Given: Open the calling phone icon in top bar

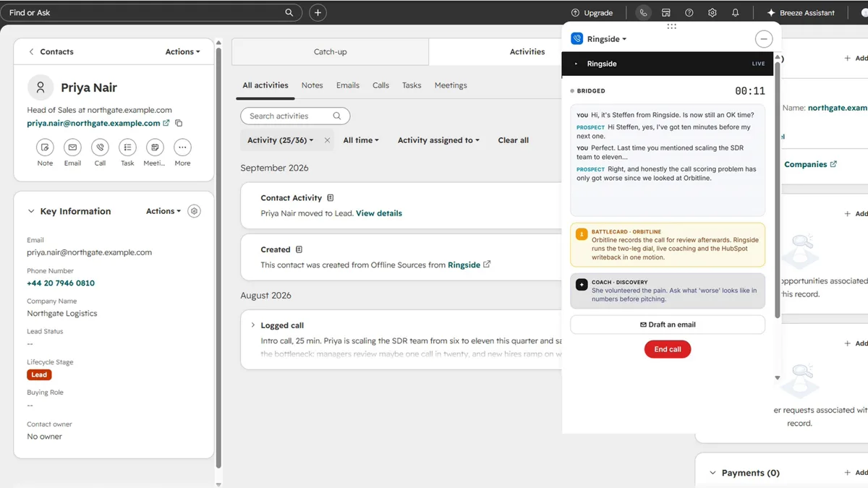Looking at the screenshot, I should pyautogui.click(x=643, y=12).
